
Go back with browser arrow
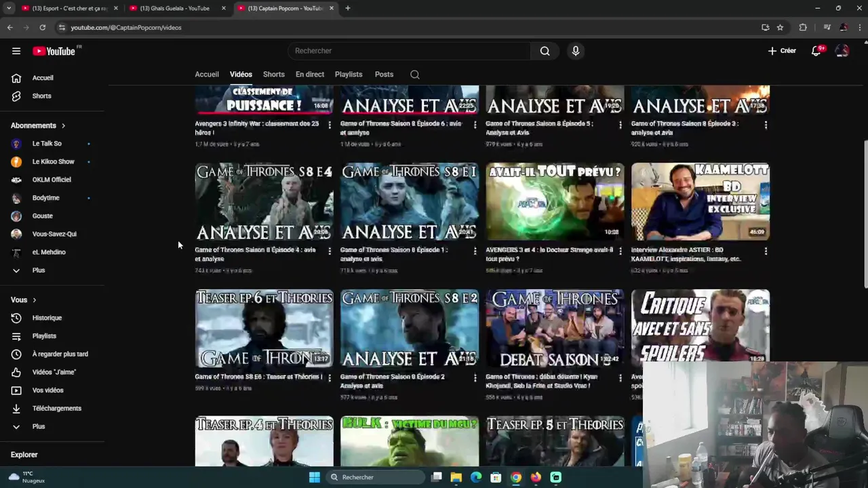pyautogui.click(x=9, y=27)
